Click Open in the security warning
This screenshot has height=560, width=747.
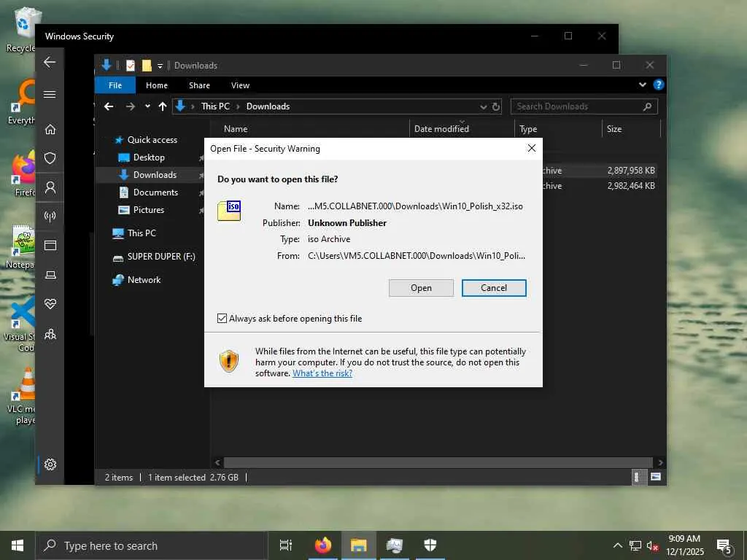pyautogui.click(x=421, y=288)
